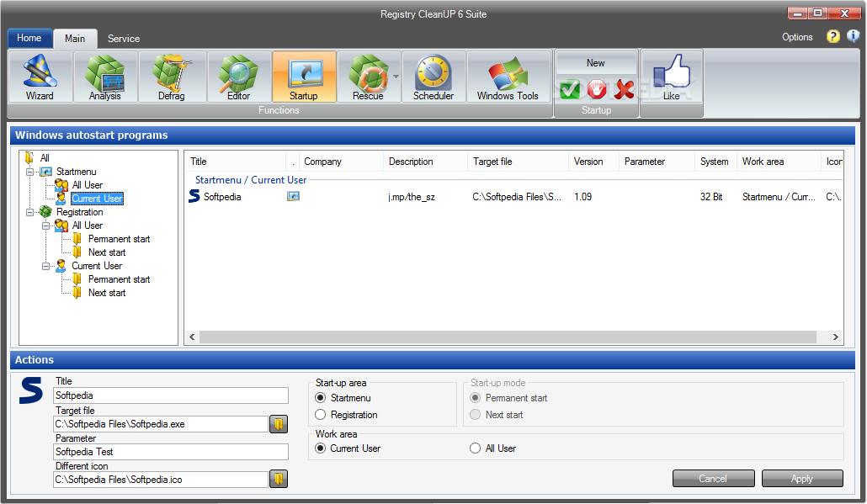
Task: Launch the Analysis tool
Action: 105,77
